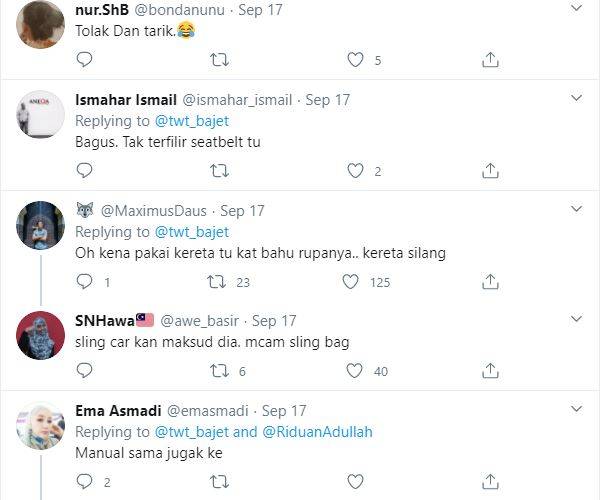This screenshot has width=603, height=500.
Task: Open @twt_bajet link in Ismahar Ismail's reply
Action: [x=192, y=121]
